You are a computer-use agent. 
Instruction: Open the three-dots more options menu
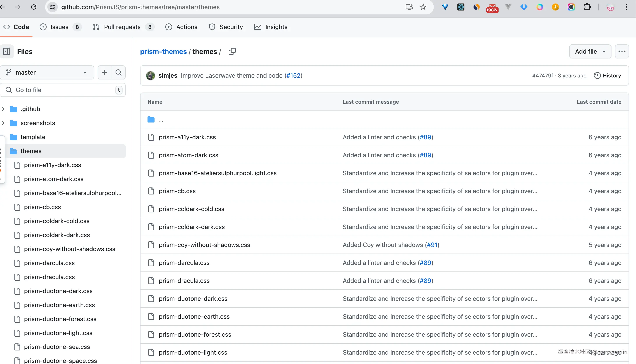point(622,51)
